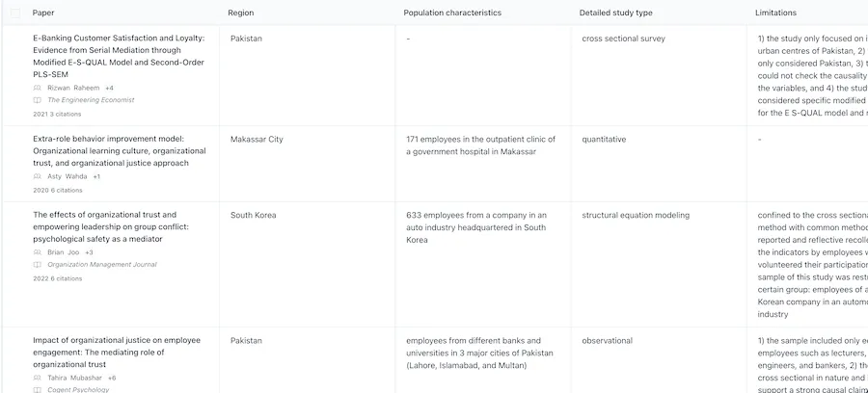Expand the +4 additional authors for Rizwan Raheem
The image size is (868, 393).
point(109,88)
